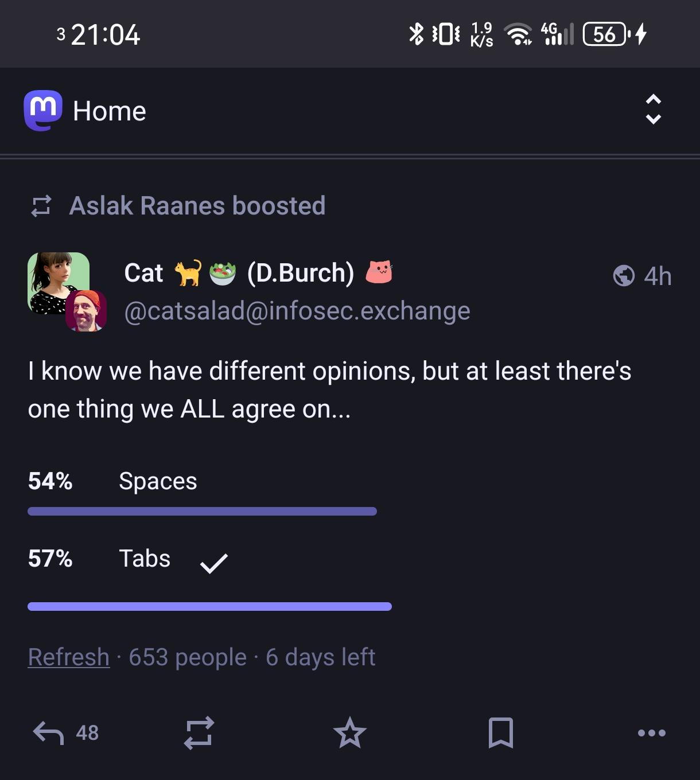This screenshot has height=780, width=700.
Task: Refresh the poll results
Action: tap(69, 657)
